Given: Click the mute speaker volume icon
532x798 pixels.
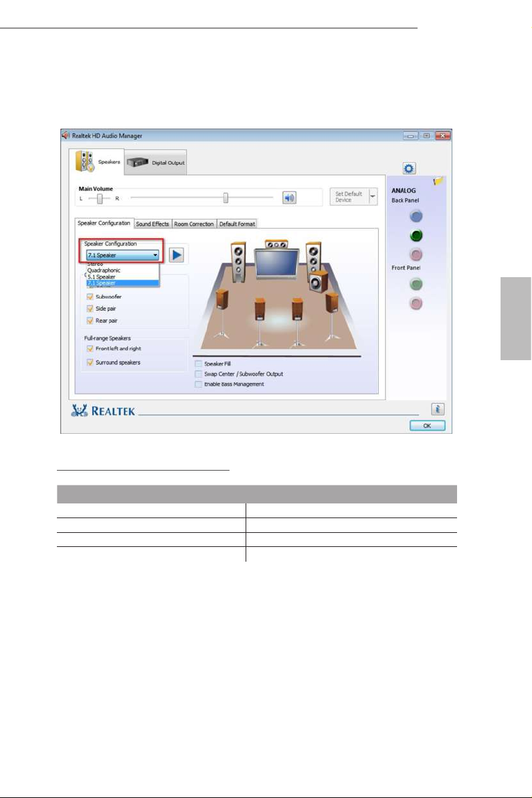Looking at the screenshot, I should (289, 197).
